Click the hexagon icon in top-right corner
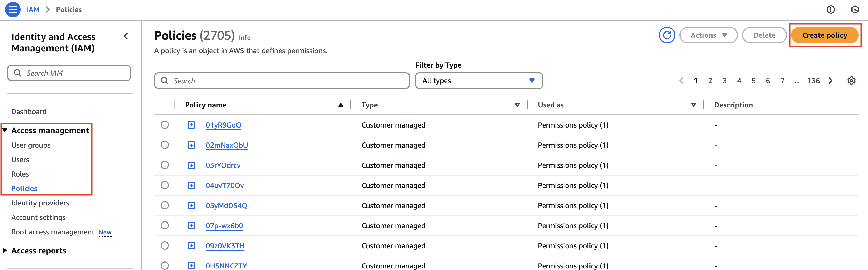This screenshot has width=868, height=270. tap(855, 10)
